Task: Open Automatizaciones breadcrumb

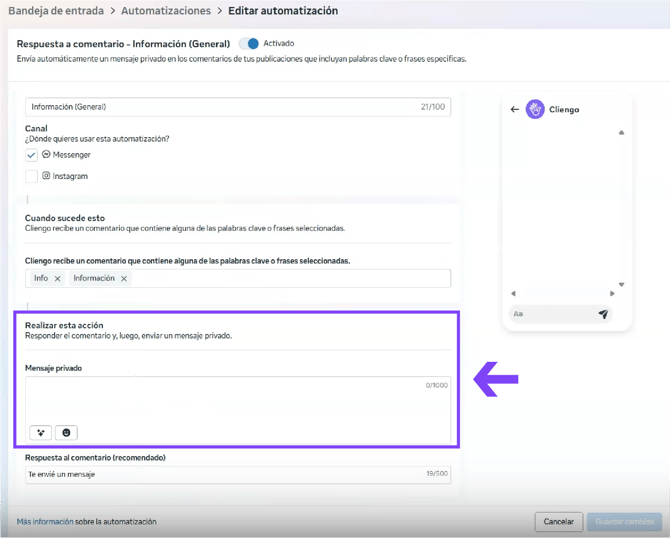Action: pos(166,11)
